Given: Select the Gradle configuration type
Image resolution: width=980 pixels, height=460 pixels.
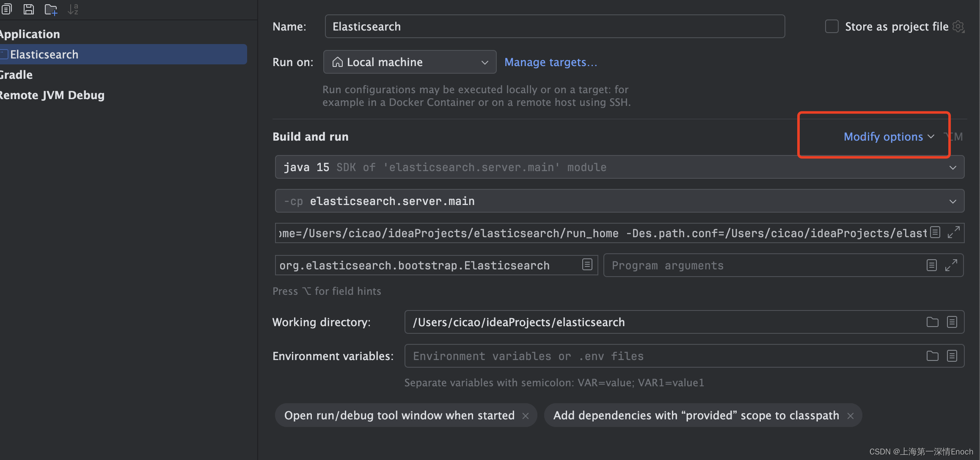Looking at the screenshot, I should click(x=16, y=75).
